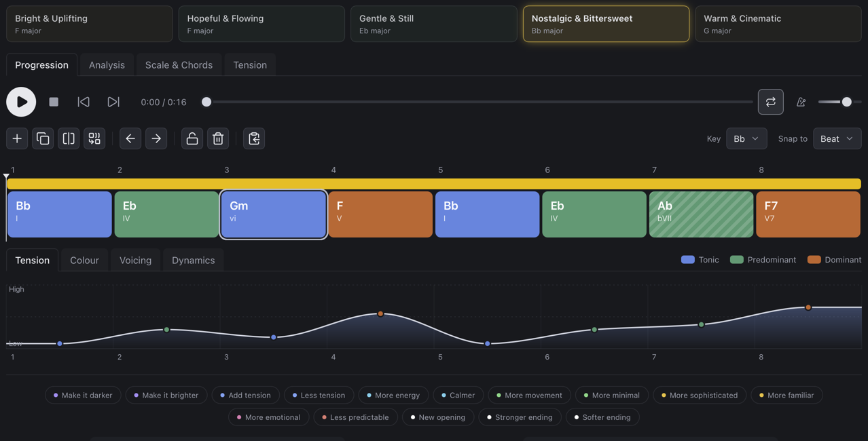This screenshot has width=868, height=441.
Task: Click the green tension point in bar 2
Action: click(166, 330)
